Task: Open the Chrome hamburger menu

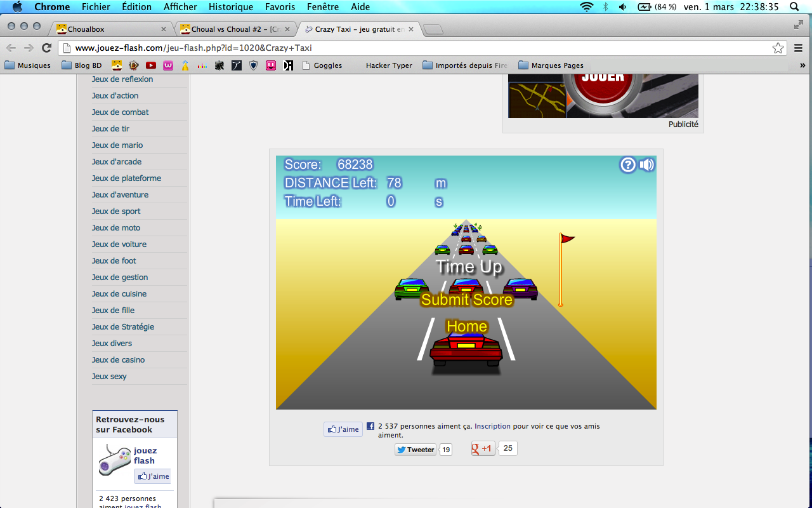Action: click(798, 48)
